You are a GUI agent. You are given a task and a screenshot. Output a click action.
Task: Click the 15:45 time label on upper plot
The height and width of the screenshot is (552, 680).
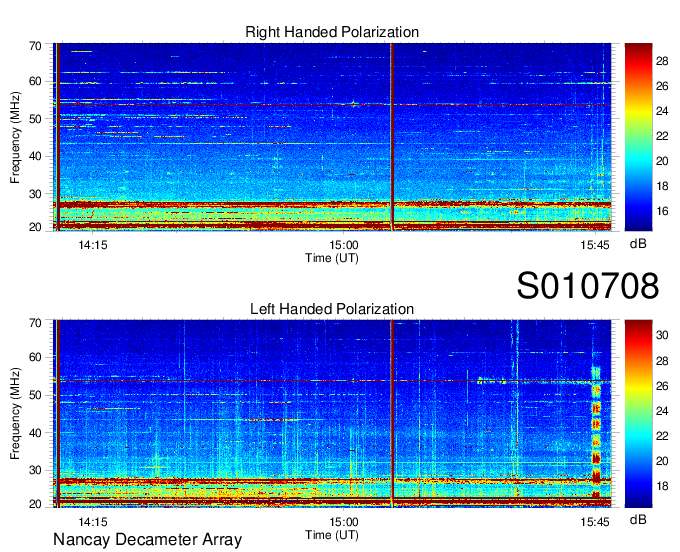coord(595,245)
